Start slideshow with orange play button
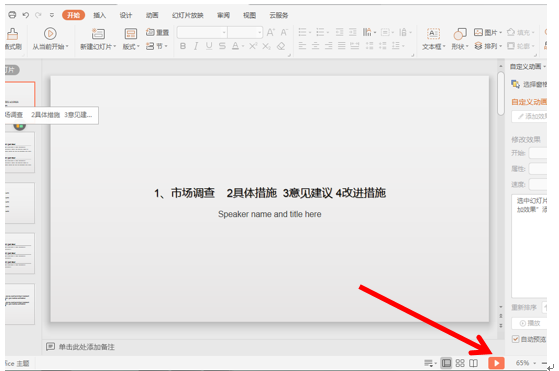 tap(496, 363)
